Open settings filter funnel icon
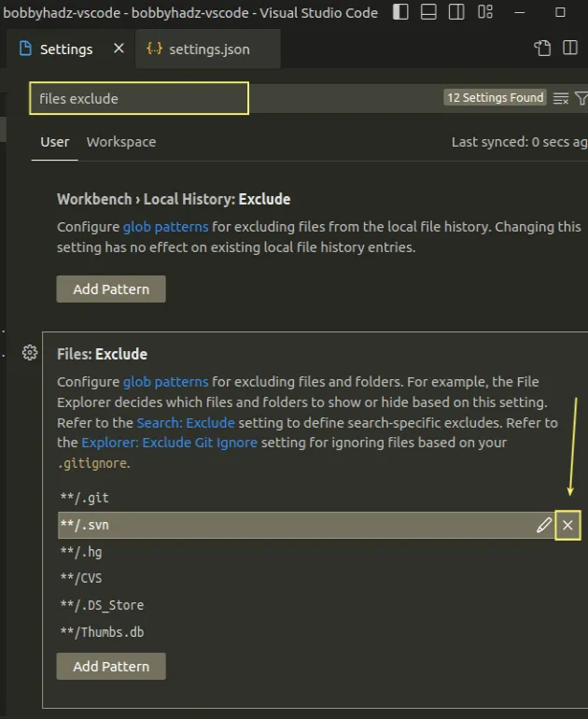The width and height of the screenshot is (588, 719). [581, 98]
